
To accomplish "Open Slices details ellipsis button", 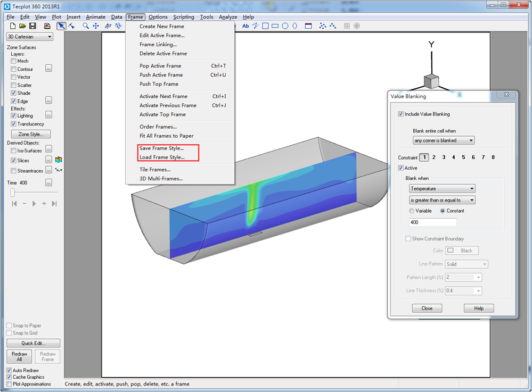I will (x=49, y=160).
